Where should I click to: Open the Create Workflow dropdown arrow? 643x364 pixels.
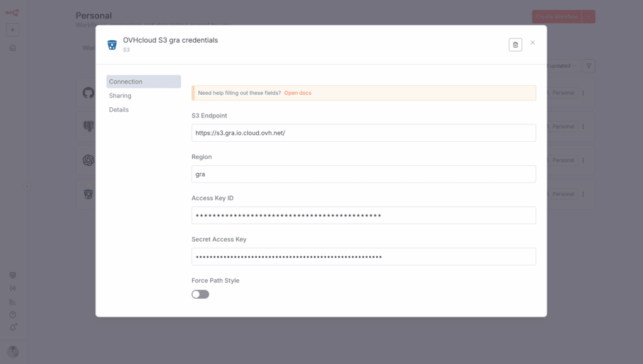[588, 17]
